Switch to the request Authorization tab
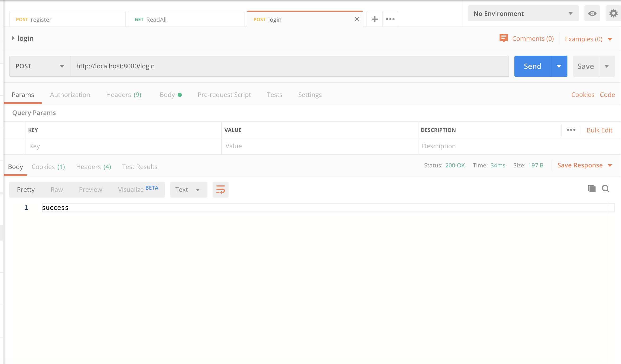The height and width of the screenshot is (364, 621). [70, 95]
